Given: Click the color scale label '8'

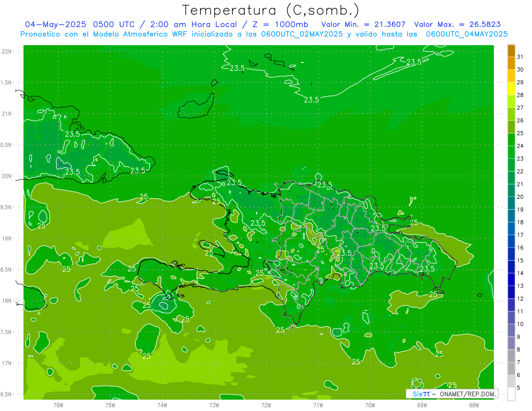Looking at the screenshot, I should tap(519, 350).
